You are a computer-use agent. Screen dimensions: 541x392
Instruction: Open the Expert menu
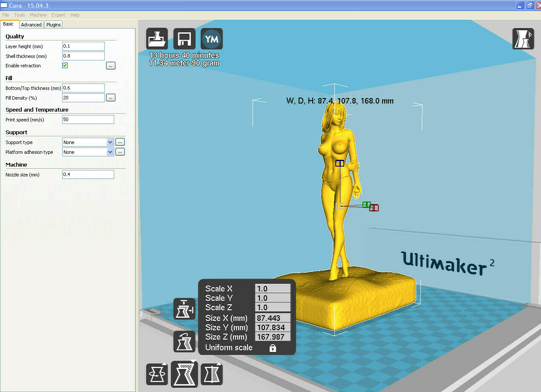coord(58,14)
